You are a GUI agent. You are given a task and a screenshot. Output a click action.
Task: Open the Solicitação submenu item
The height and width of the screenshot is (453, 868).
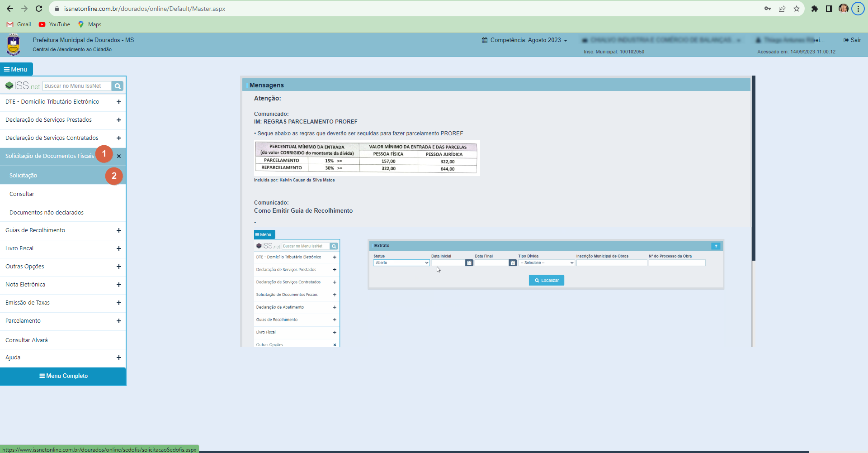[63, 176]
